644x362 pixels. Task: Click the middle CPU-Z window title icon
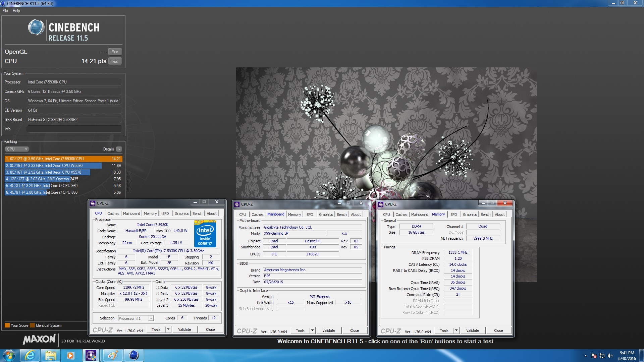tap(237, 204)
